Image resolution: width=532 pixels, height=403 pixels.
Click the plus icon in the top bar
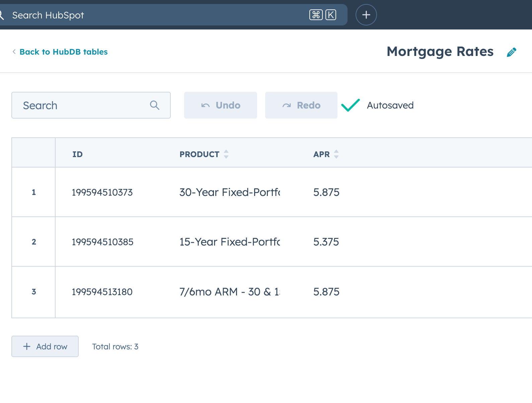click(x=366, y=15)
